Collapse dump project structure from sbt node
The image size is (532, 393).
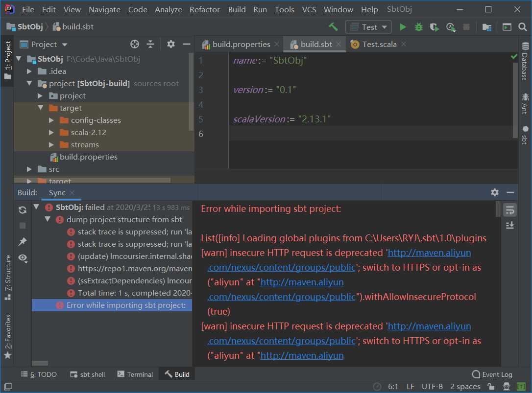point(48,219)
